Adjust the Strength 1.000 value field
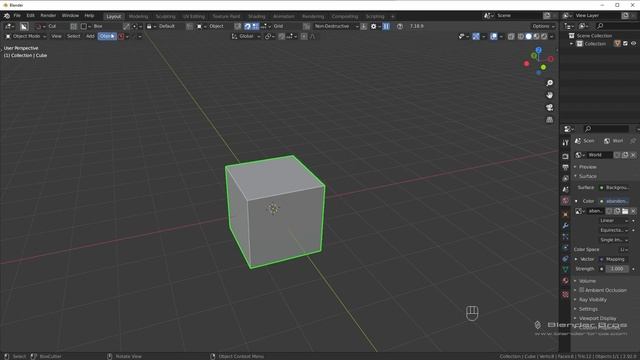The width and height of the screenshot is (640, 360). (617, 269)
